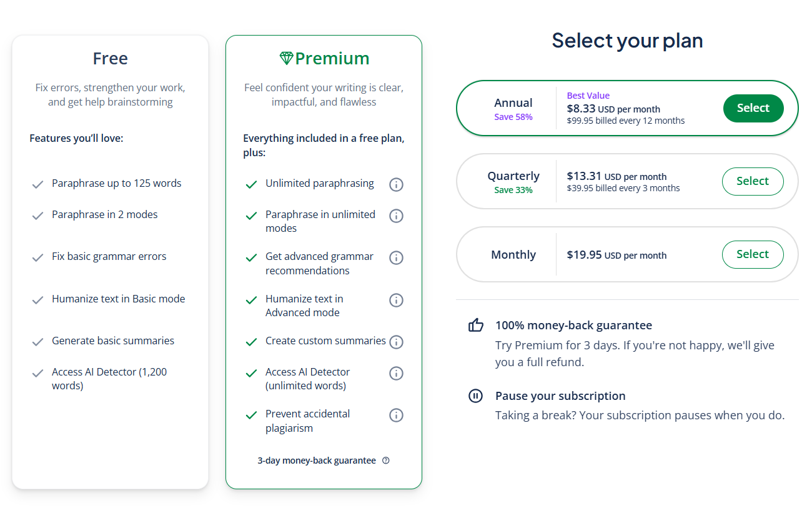Click the Free plan heading
The image size is (812, 523).
111,58
